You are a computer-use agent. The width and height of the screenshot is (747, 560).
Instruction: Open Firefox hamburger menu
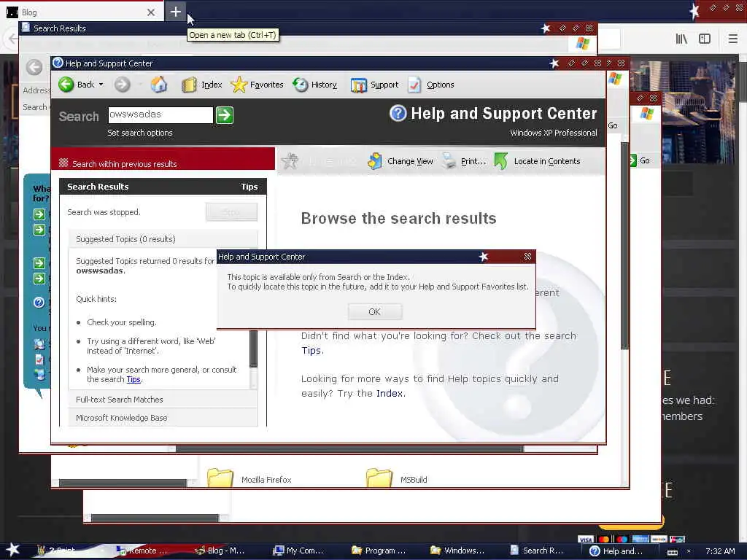[733, 39]
